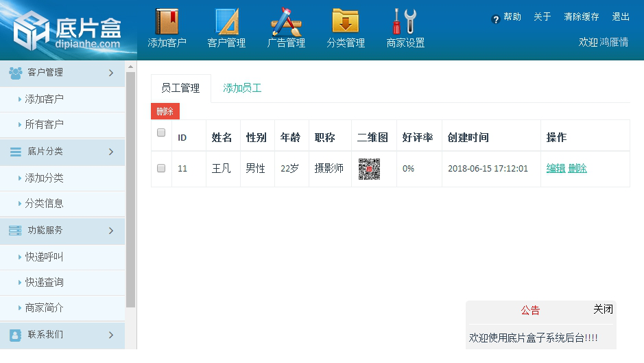Click the 性别 column header

coord(257,137)
